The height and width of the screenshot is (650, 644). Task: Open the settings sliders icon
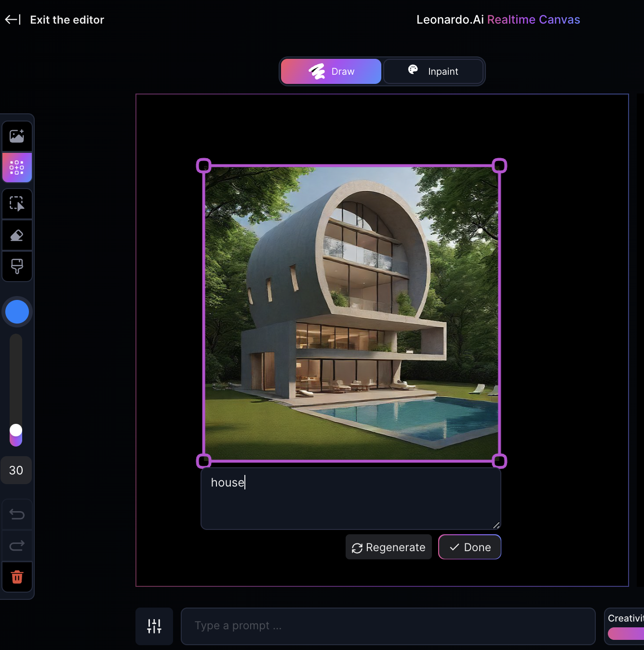[154, 626]
